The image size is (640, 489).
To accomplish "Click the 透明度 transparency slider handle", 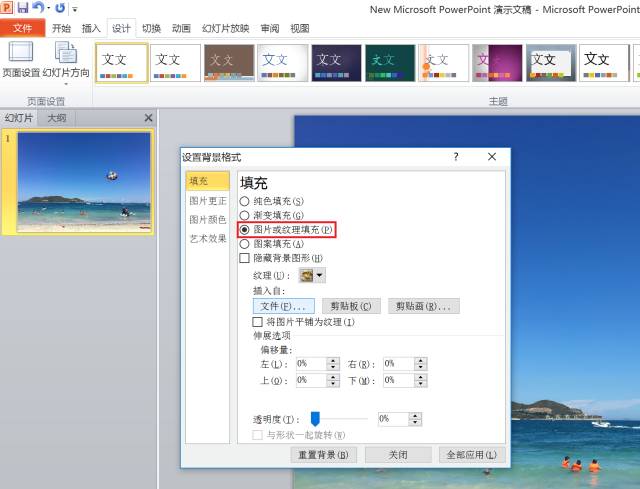I will (x=315, y=419).
